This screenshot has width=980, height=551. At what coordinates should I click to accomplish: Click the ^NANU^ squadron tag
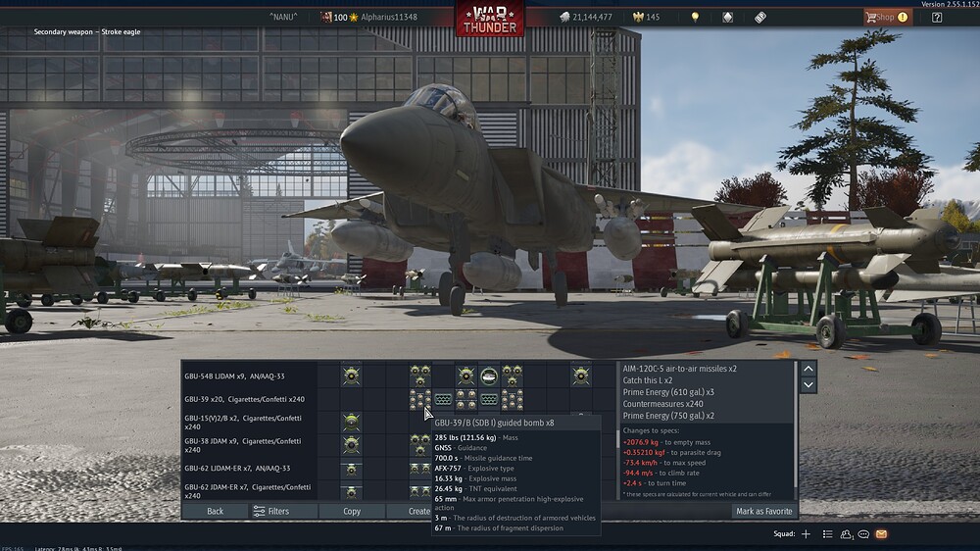point(283,17)
